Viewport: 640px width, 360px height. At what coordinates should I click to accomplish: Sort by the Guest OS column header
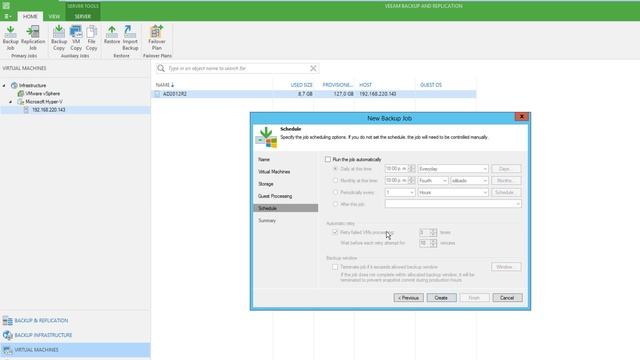coord(431,85)
